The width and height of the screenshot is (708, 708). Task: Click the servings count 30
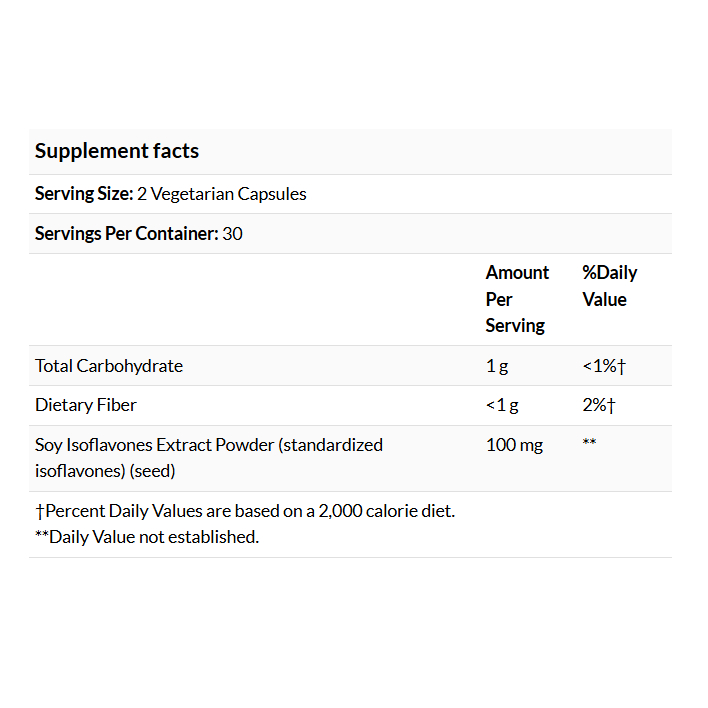[x=232, y=233]
